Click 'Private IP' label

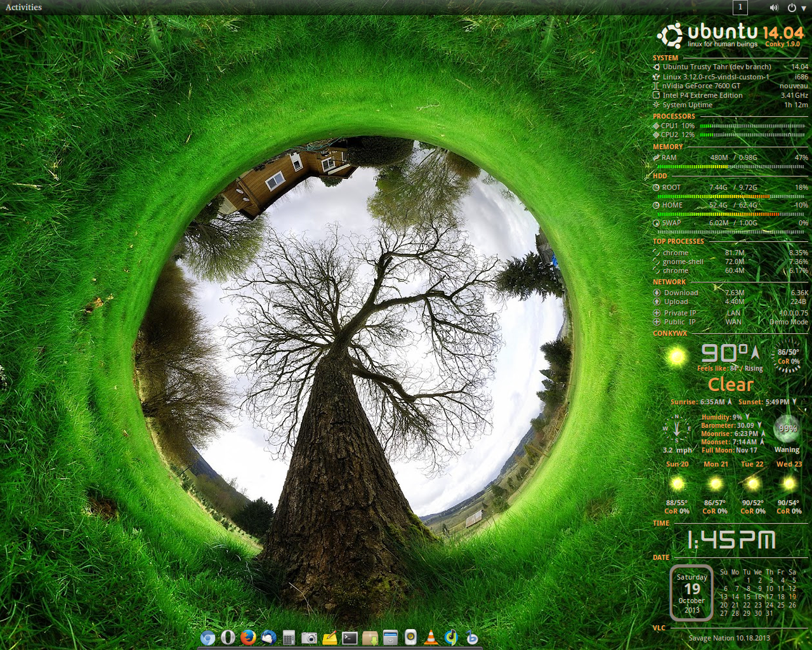tap(680, 313)
